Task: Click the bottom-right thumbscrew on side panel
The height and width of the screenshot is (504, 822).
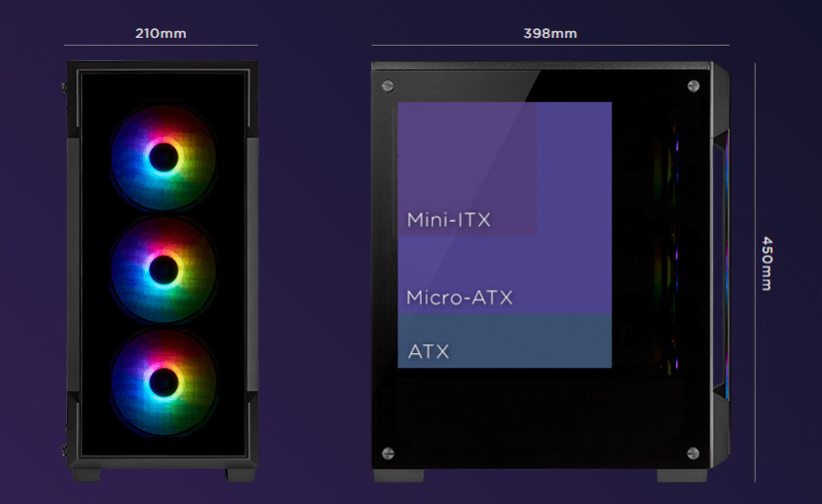Action: (x=693, y=453)
